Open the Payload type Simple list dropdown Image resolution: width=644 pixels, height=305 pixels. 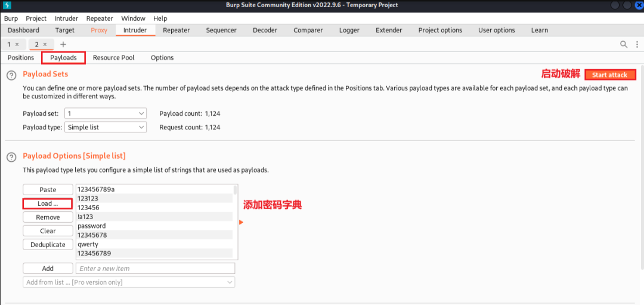(x=106, y=127)
